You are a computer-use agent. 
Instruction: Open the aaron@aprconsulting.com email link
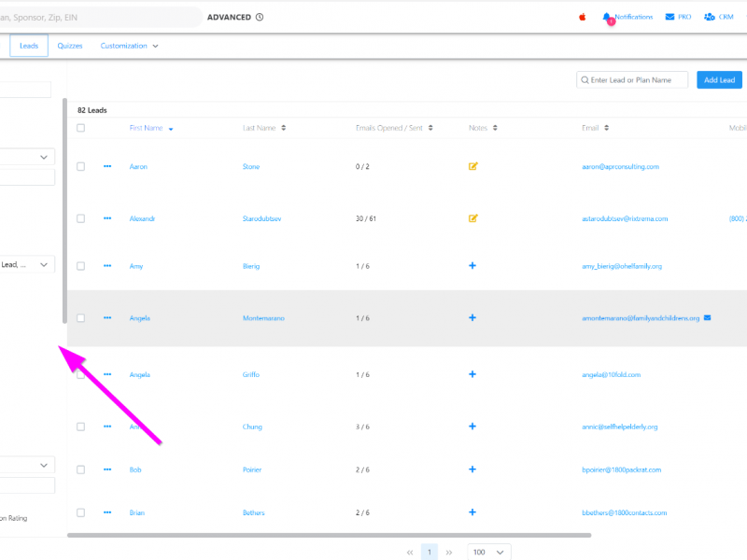coord(620,167)
